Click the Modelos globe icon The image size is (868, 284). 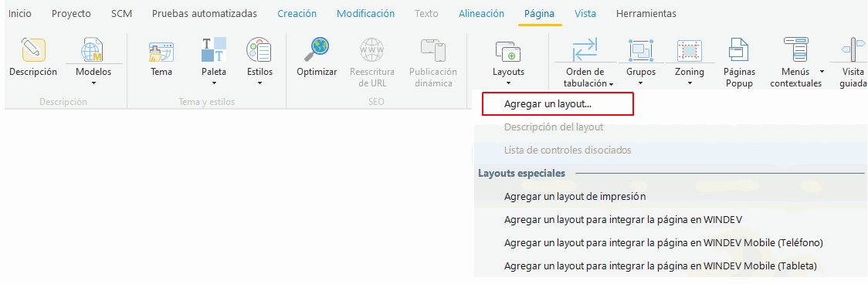(93, 50)
